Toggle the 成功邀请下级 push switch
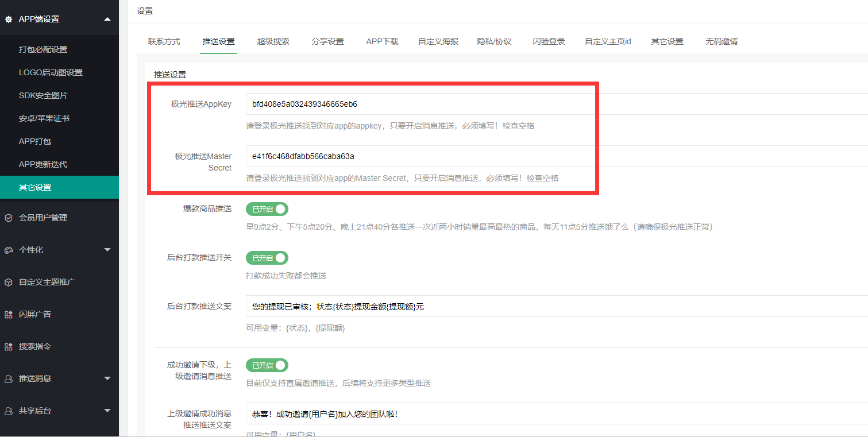The width and height of the screenshot is (868, 437). point(267,365)
